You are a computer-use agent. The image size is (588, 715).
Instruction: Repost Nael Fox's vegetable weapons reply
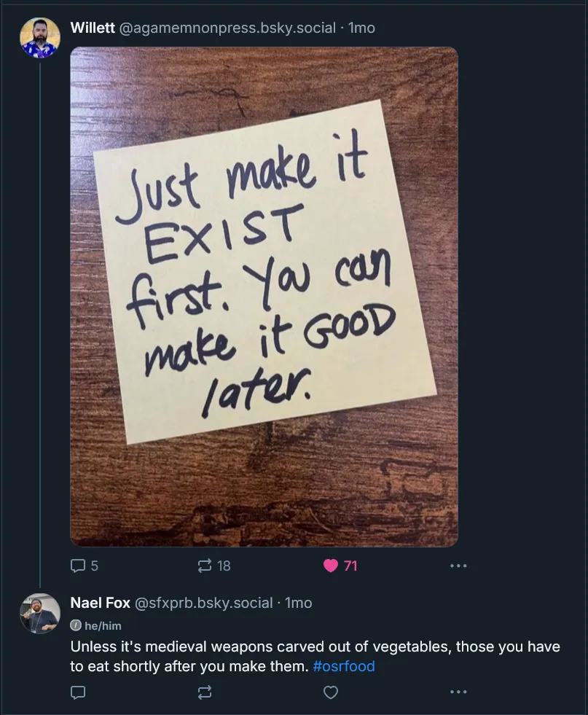pyautogui.click(x=205, y=692)
